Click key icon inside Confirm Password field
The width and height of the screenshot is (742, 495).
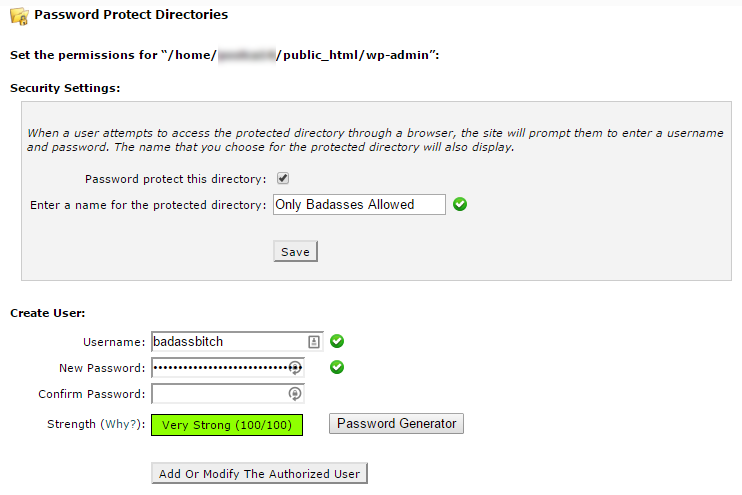coord(295,394)
